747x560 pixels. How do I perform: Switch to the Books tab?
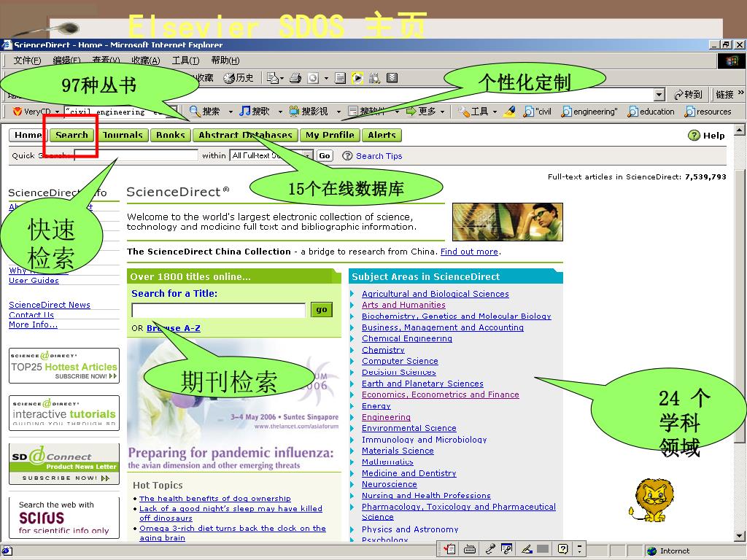pos(171,135)
